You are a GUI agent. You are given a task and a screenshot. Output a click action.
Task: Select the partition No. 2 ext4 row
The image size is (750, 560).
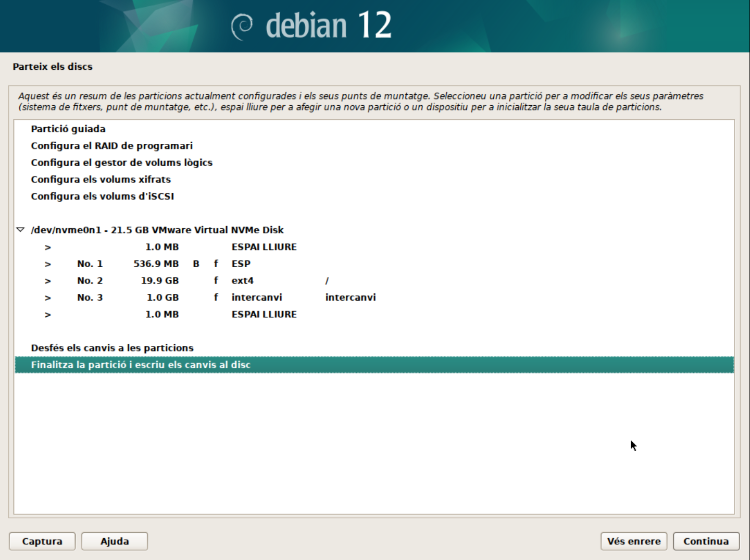374,280
